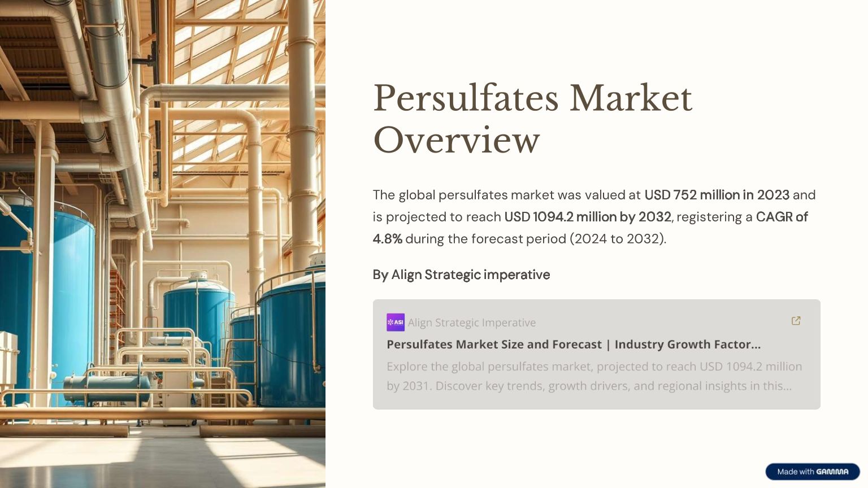Click the word "Persulfates" in the slide title
868x488 pixels.
point(466,98)
